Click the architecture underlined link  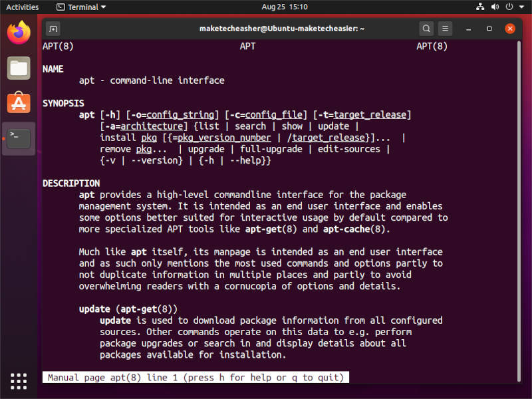point(152,126)
